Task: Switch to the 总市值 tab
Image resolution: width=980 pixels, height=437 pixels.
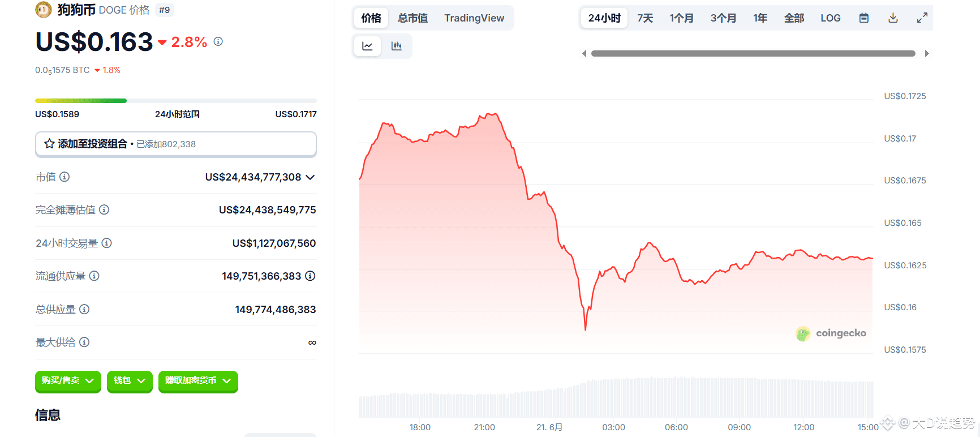Action: [x=412, y=18]
